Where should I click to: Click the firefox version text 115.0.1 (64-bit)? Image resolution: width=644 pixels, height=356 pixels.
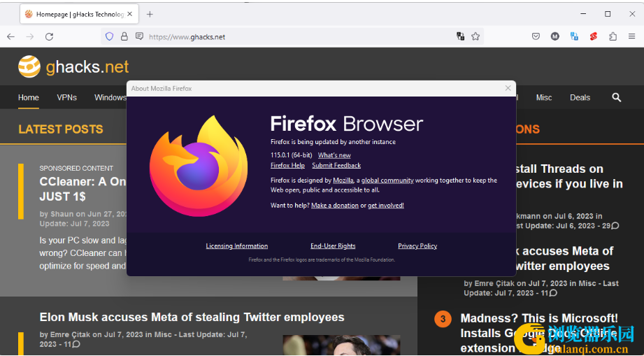(291, 155)
